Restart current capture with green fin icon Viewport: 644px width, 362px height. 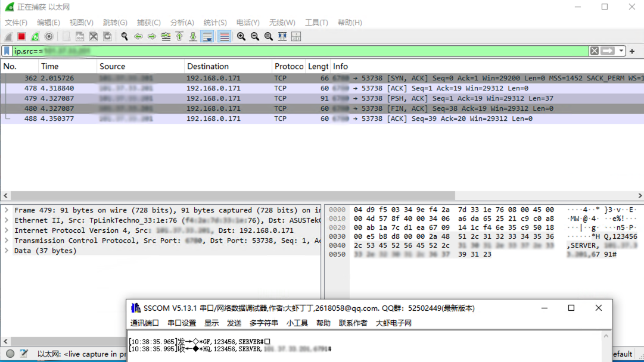click(x=35, y=36)
